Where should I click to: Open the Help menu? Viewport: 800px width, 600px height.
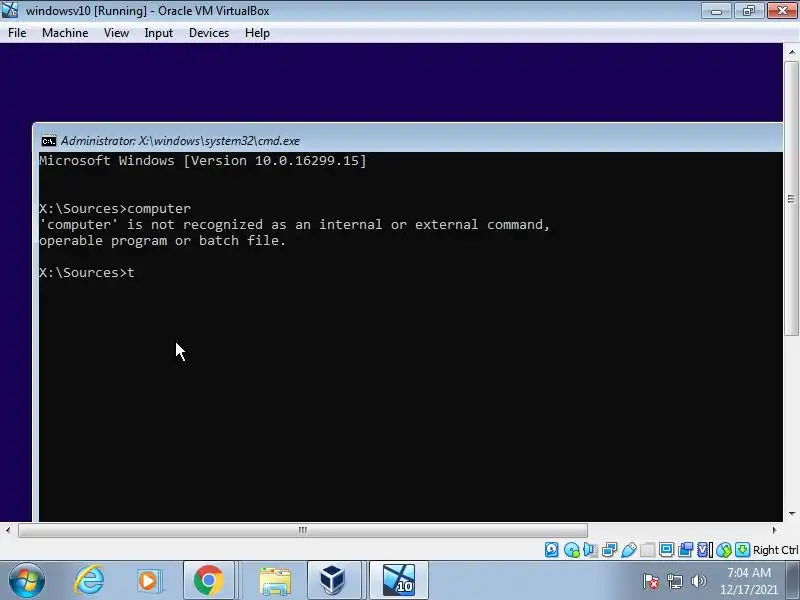257,33
